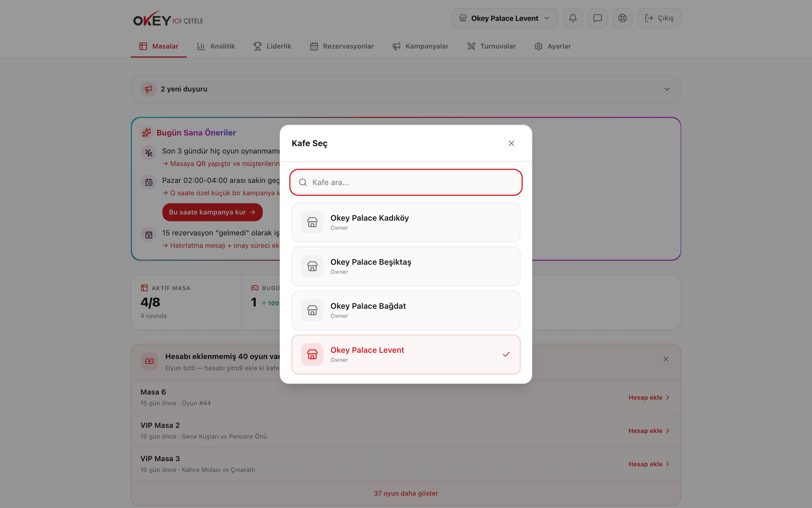The height and width of the screenshot is (508, 812).
Task: Click the Aktif Masa table icon
Action: tap(144, 288)
